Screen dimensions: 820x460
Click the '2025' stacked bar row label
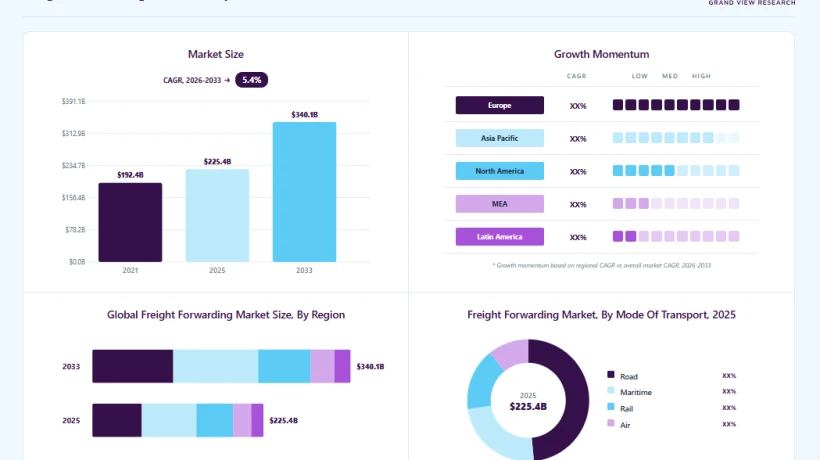point(71,420)
